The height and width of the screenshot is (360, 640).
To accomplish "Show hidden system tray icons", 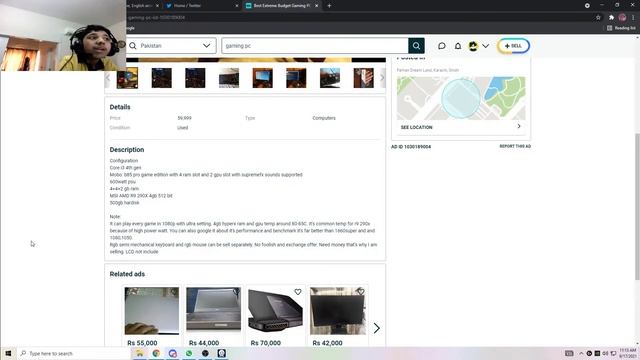I will tap(581, 353).
